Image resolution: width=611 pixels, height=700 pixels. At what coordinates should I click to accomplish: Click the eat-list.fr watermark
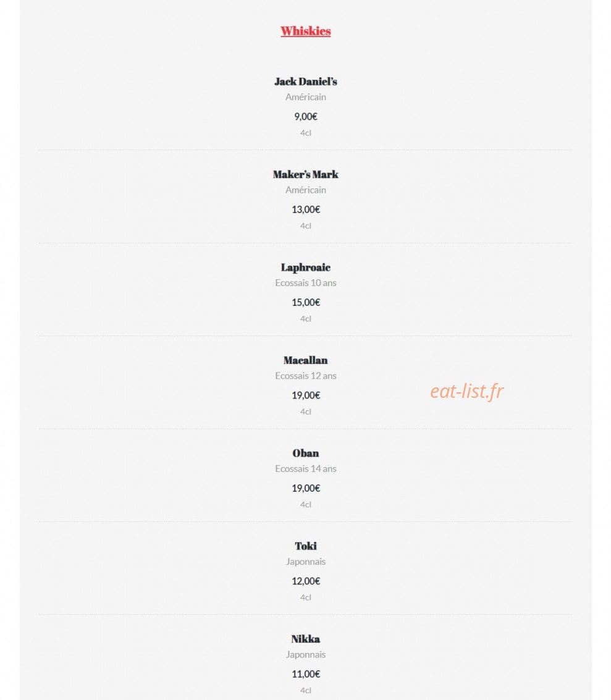tap(466, 392)
